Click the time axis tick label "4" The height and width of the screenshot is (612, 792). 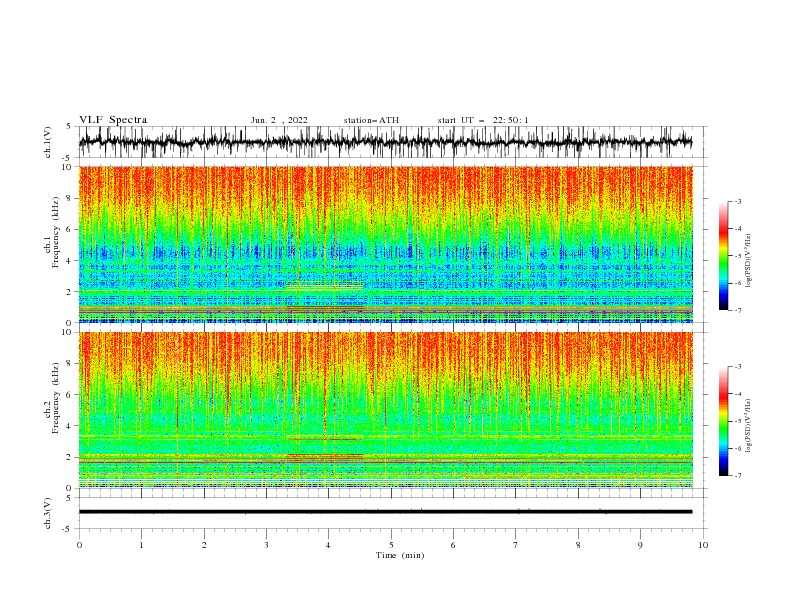click(x=328, y=545)
